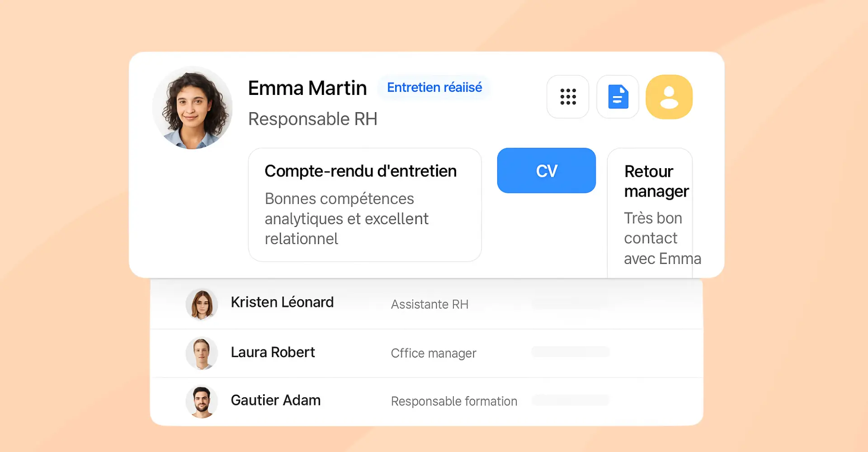Select Gautier Adam's avatar picture
Screen dimensions: 868x452
(202, 401)
